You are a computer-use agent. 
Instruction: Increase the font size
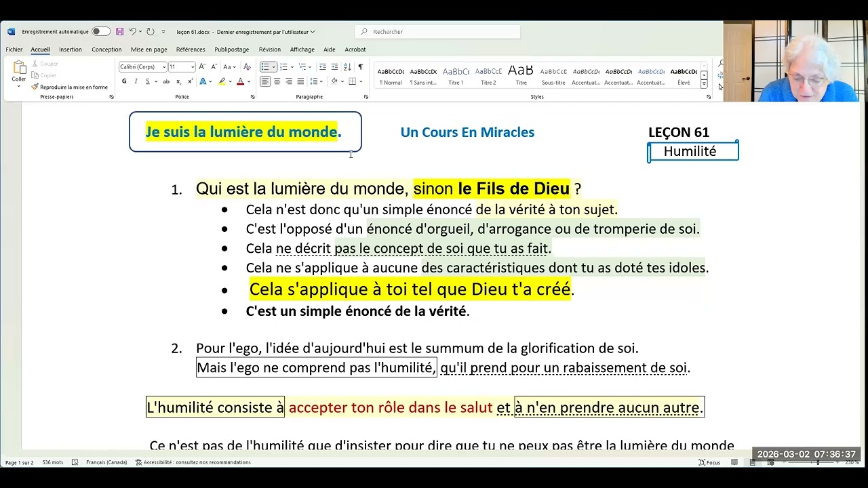pyautogui.click(x=202, y=66)
